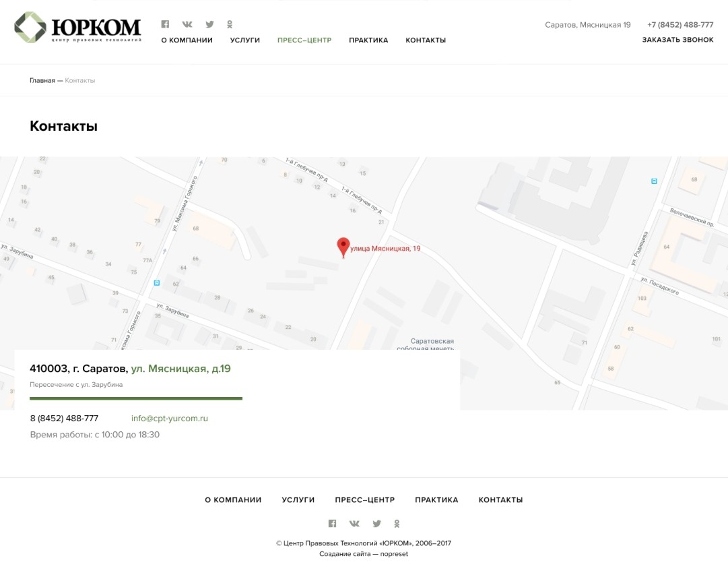Open the VK icon in the footer
This screenshot has height=583, width=728.
(x=354, y=524)
